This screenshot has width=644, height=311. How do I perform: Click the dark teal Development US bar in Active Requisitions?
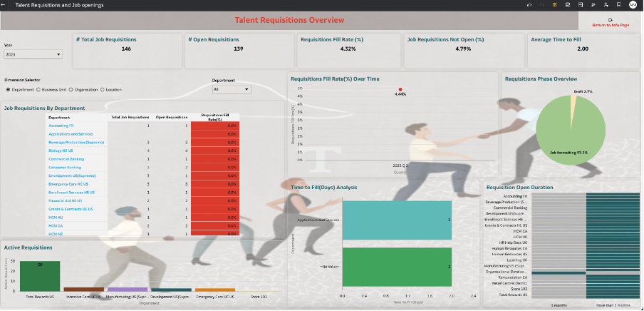171,290
